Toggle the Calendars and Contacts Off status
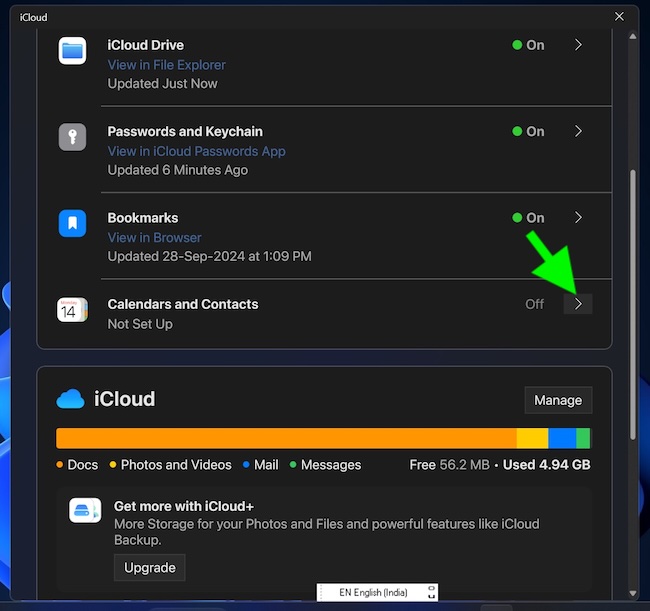 coord(534,304)
